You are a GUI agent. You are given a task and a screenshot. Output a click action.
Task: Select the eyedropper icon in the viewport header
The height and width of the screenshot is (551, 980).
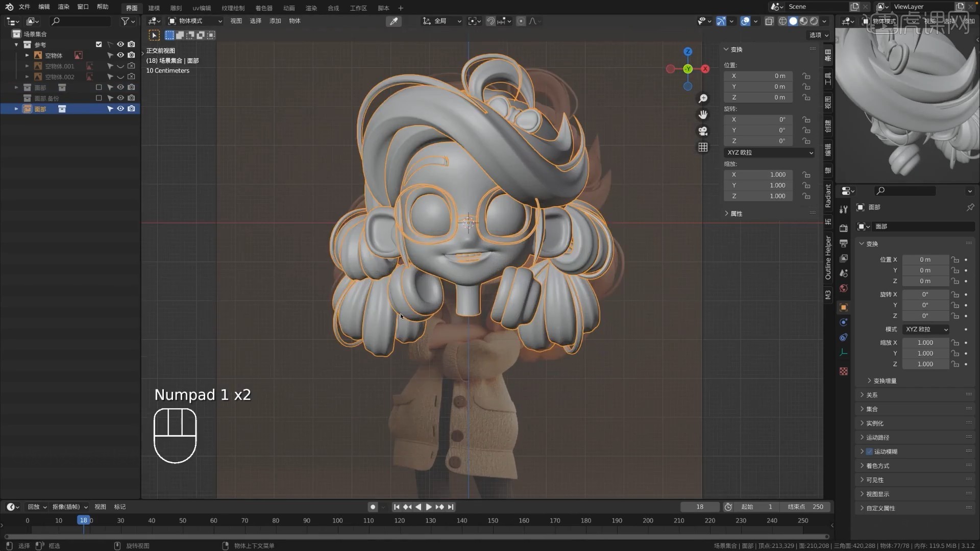coord(394,21)
